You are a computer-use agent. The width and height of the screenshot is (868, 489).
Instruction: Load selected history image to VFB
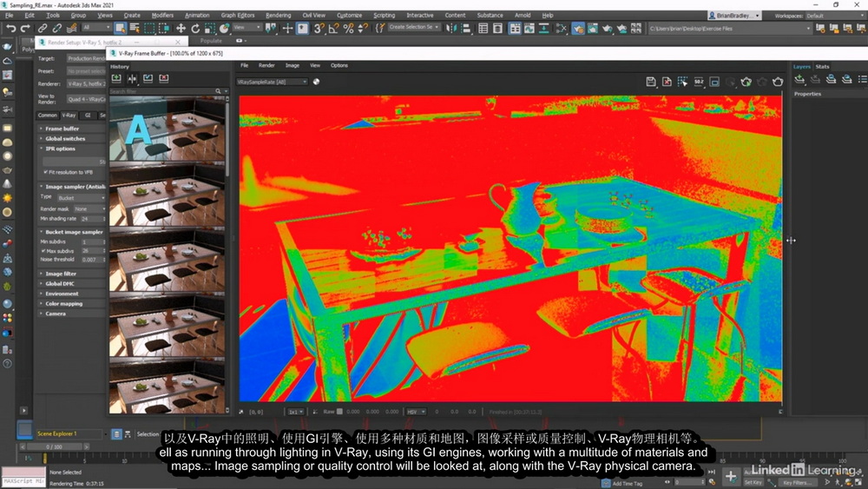[x=148, y=79]
